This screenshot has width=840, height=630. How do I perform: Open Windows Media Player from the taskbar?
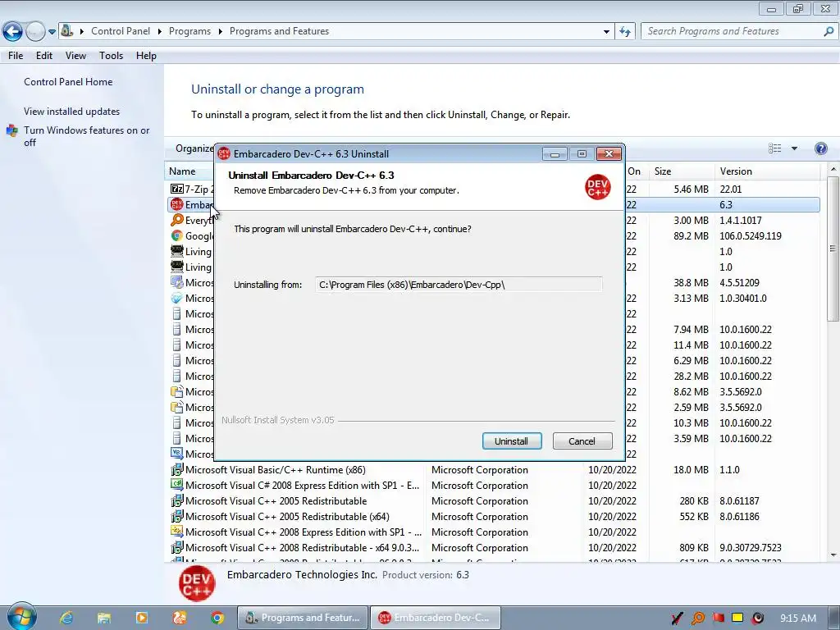[x=141, y=618]
